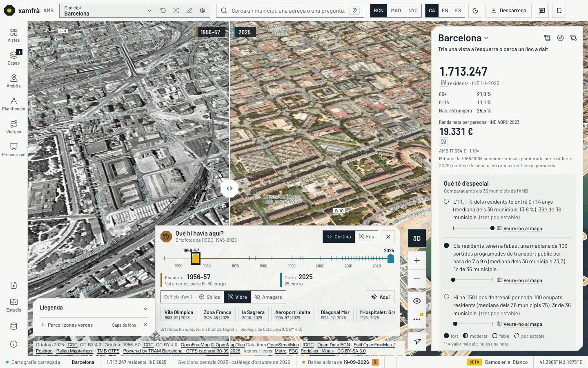Click the Descarrega download button
Image resolution: width=588 pixels, height=368 pixels.
point(508,11)
